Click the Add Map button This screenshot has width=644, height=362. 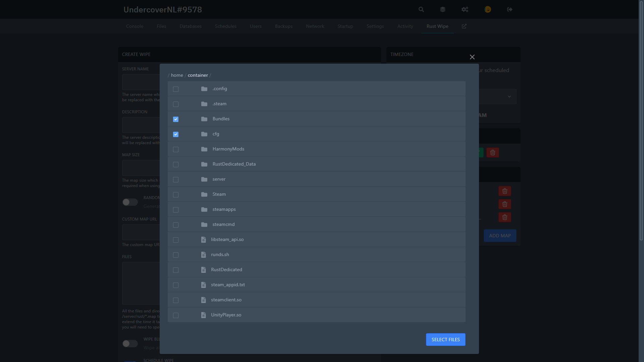[500, 236]
